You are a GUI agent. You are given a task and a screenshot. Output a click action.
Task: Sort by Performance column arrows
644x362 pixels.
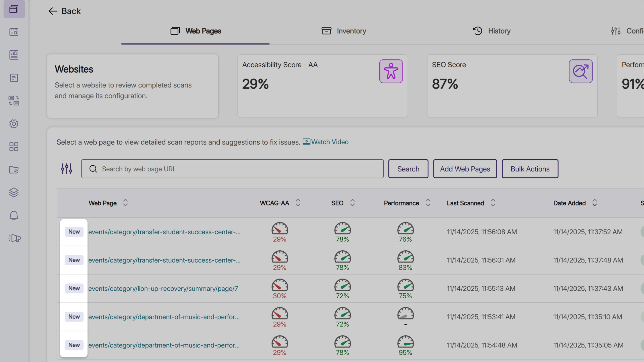(x=428, y=203)
